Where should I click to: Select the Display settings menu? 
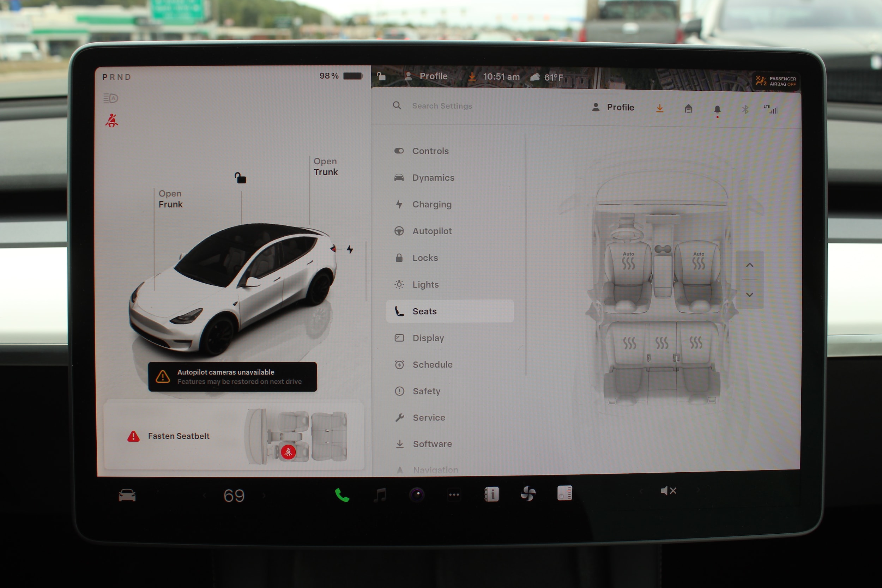click(x=428, y=338)
